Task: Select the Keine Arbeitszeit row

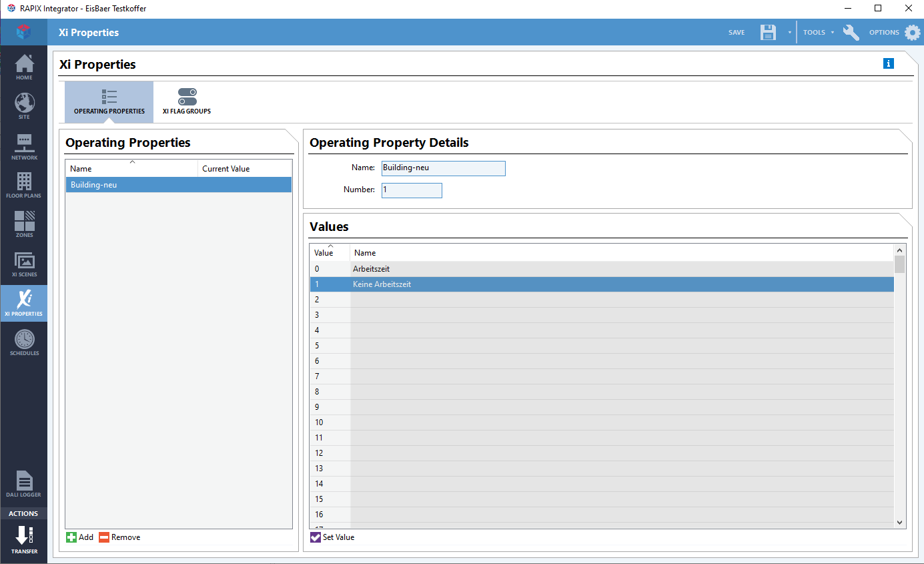Action: click(602, 284)
